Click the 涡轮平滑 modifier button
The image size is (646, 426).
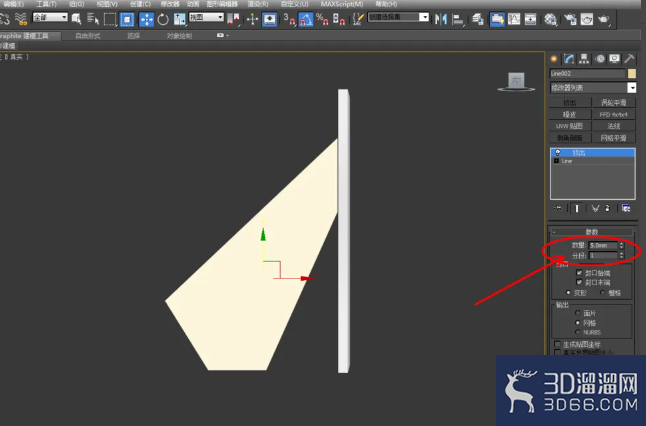point(613,103)
